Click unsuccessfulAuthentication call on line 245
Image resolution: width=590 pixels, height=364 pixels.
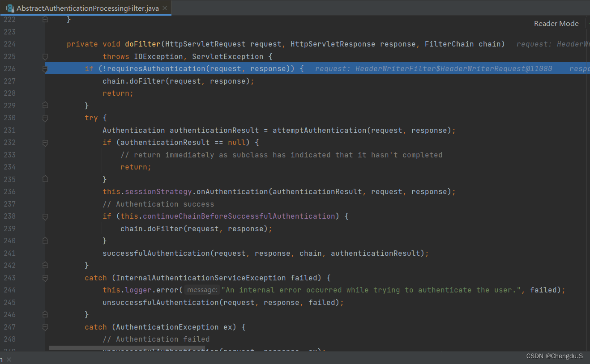(161, 302)
